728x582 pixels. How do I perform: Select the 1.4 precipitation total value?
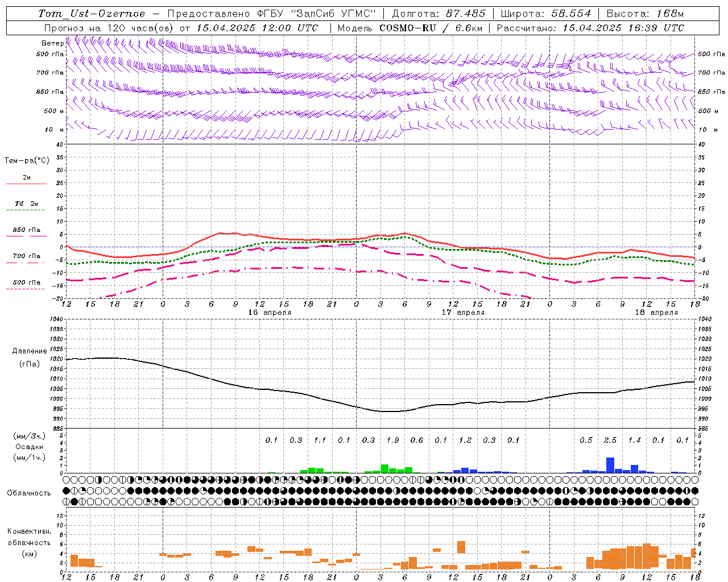[634, 440]
